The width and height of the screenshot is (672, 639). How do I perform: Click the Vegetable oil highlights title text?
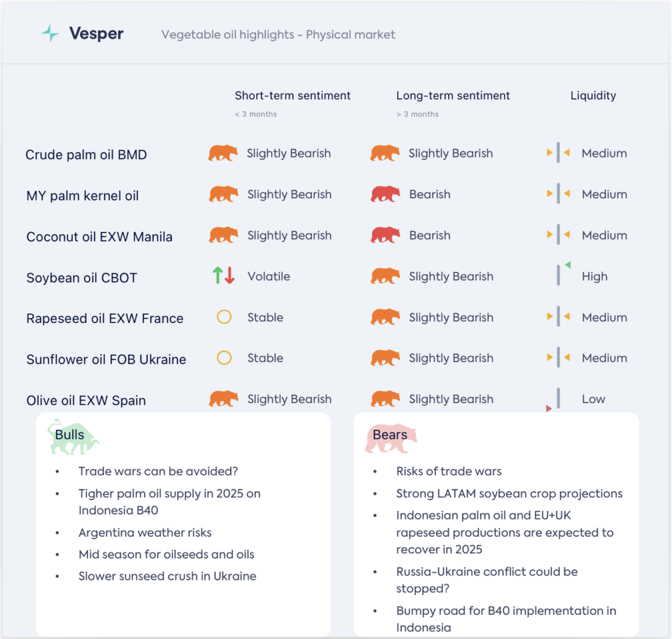click(x=278, y=35)
